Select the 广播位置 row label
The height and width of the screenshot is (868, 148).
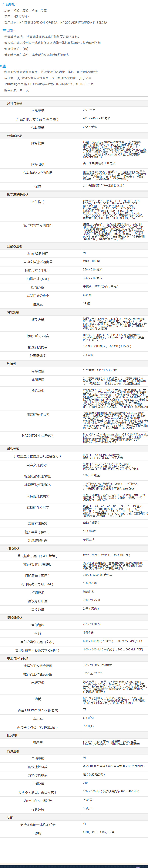(x=38, y=784)
